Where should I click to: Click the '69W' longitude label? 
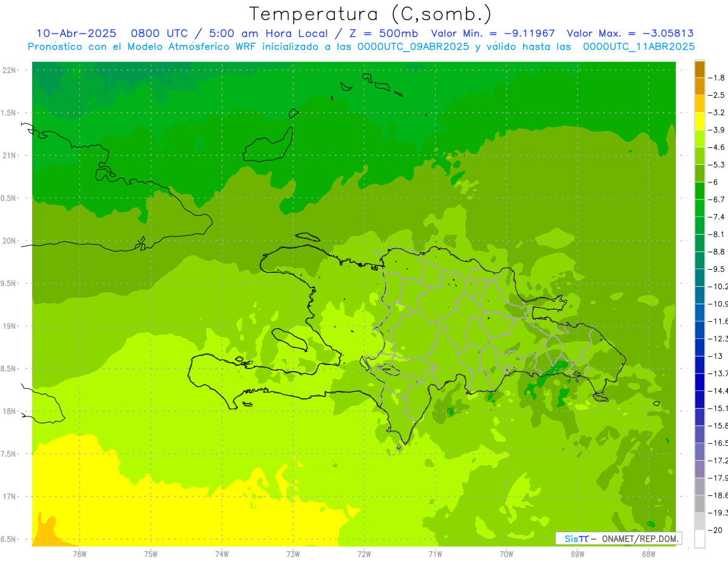point(578,554)
